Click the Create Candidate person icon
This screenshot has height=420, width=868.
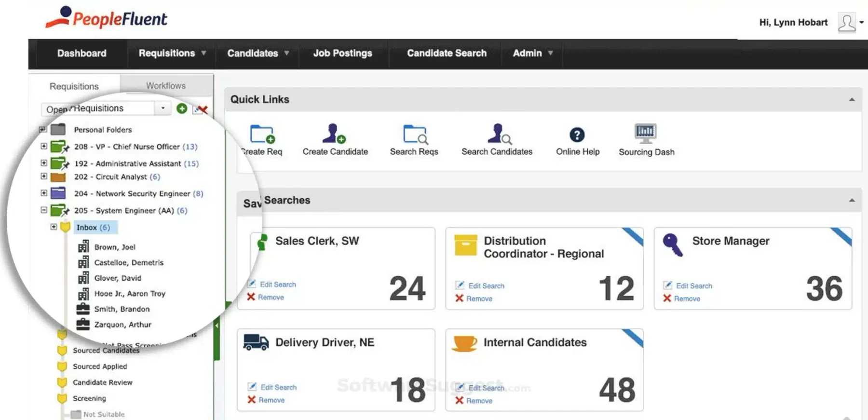(334, 134)
